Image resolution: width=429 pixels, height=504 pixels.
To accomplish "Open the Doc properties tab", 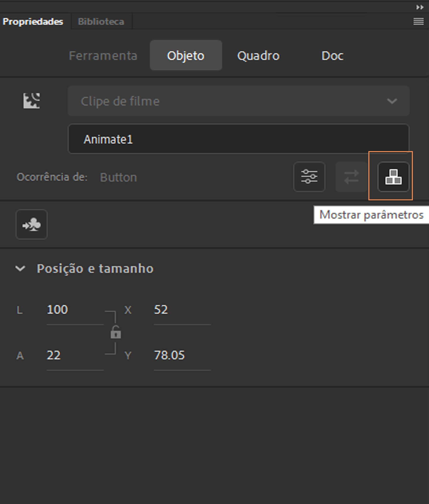I will coord(332,56).
